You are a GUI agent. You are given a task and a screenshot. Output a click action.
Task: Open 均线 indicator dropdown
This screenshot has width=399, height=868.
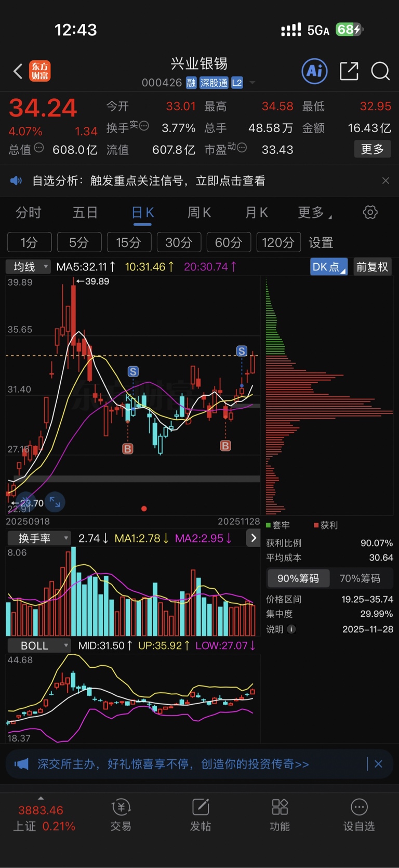coord(29,267)
